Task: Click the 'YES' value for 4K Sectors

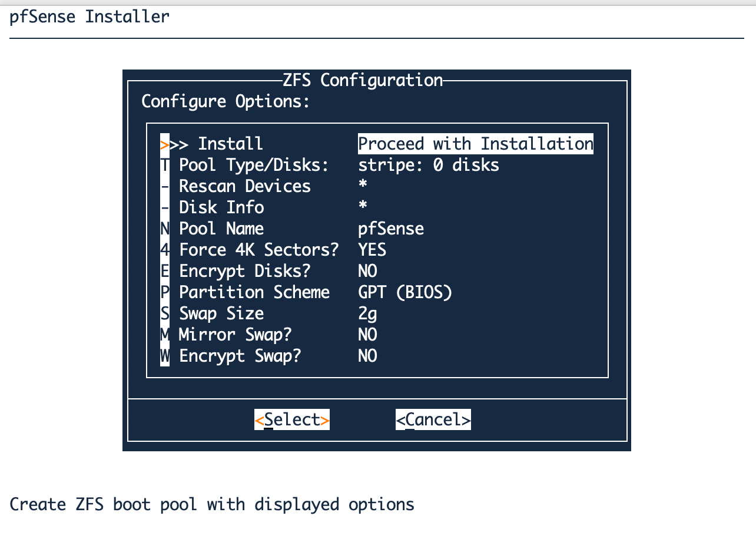Action: click(372, 250)
